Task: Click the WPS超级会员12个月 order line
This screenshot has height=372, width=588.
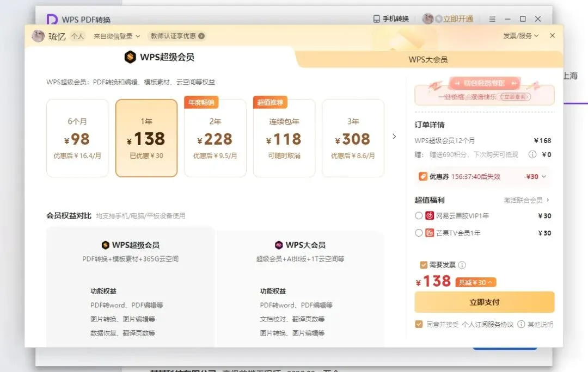Action: [482, 140]
